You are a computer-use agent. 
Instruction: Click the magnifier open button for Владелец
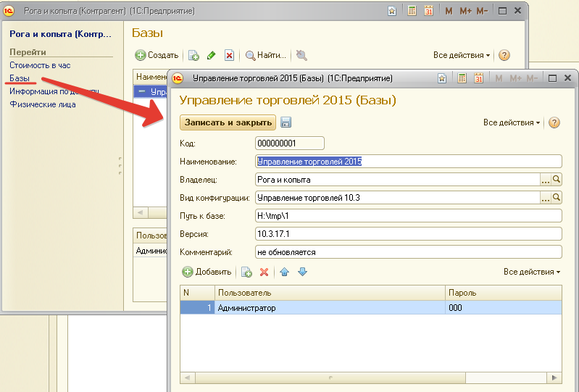pyautogui.click(x=557, y=179)
